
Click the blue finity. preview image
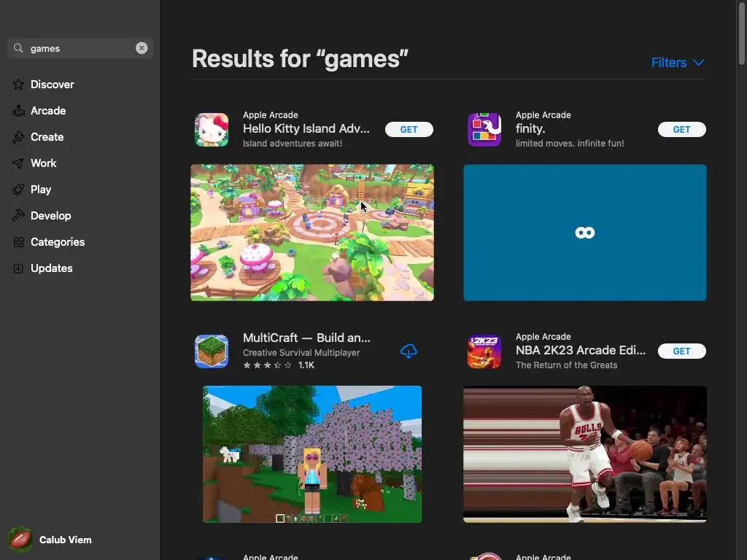coord(585,233)
